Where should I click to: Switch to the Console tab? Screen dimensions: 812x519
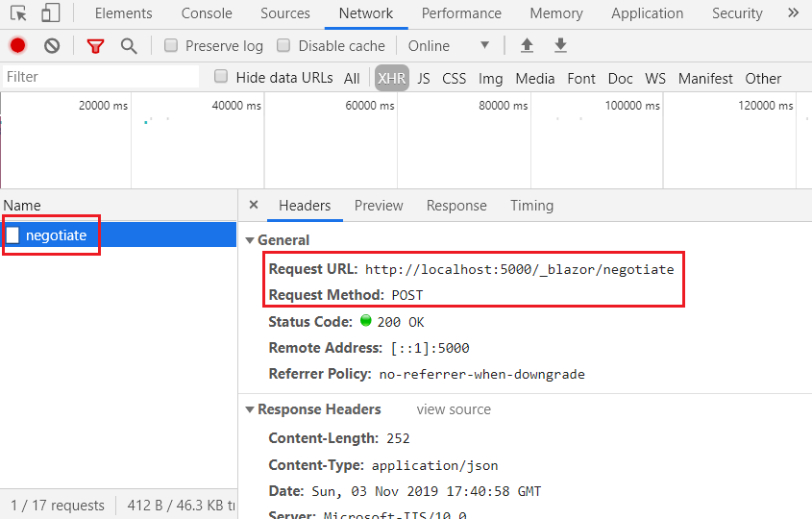pyautogui.click(x=206, y=13)
